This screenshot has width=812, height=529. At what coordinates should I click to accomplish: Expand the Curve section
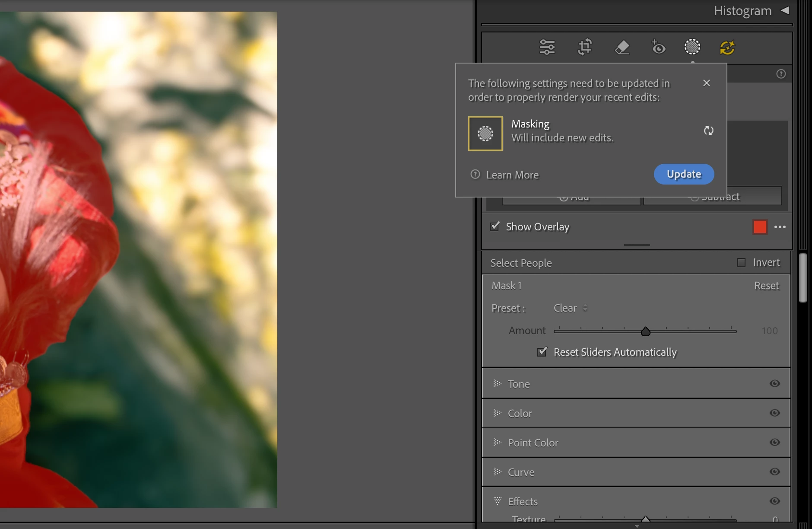[x=498, y=472]
